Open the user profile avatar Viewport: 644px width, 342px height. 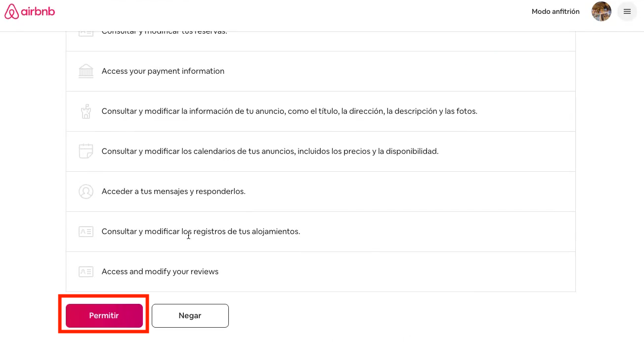601,11
